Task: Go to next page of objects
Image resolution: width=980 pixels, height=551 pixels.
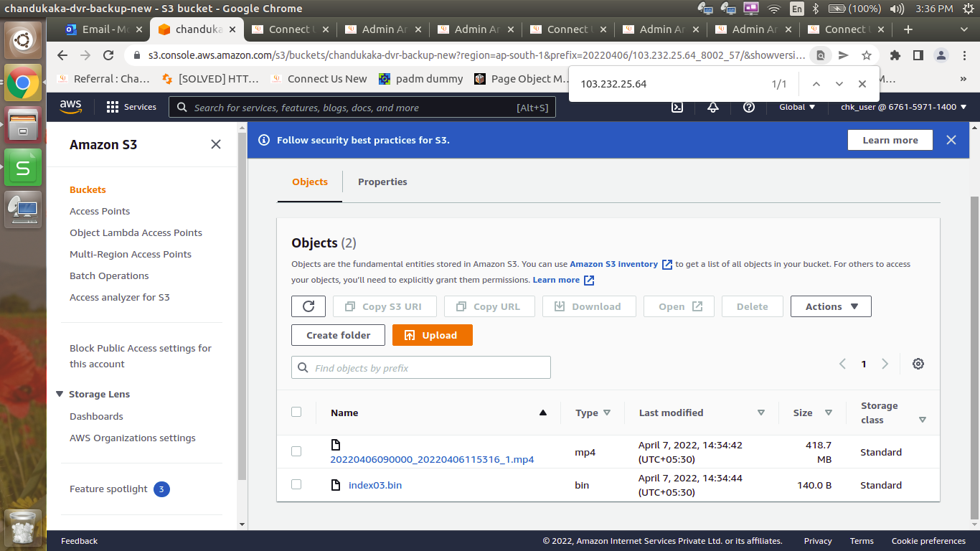Action: pos(885,364)
